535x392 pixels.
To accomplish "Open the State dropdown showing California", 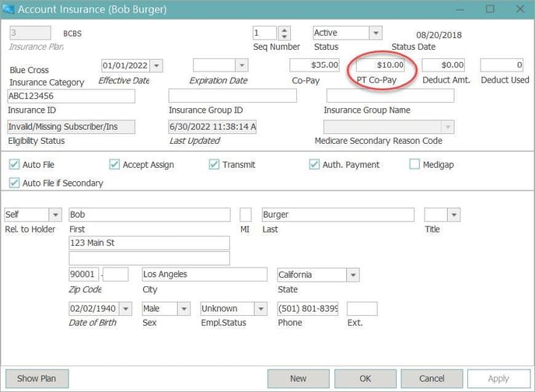I will (352, 275).
